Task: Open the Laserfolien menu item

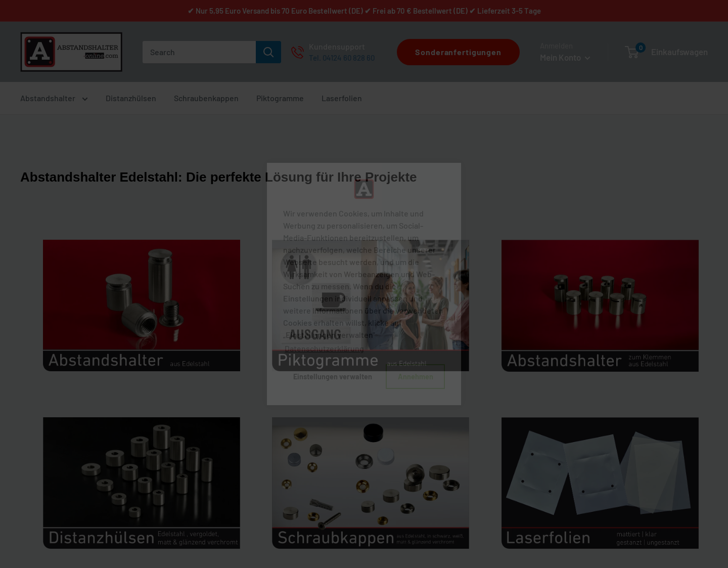Action: (x=342, y=98)
